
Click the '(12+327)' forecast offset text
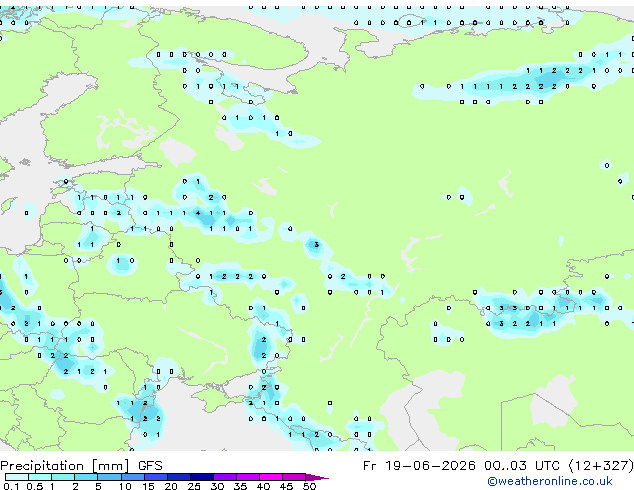point(601,466)
